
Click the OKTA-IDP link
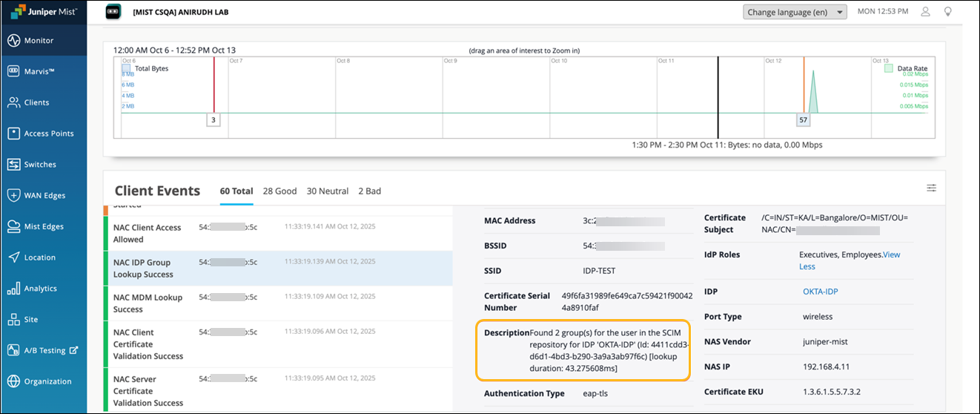coord(820,292)
